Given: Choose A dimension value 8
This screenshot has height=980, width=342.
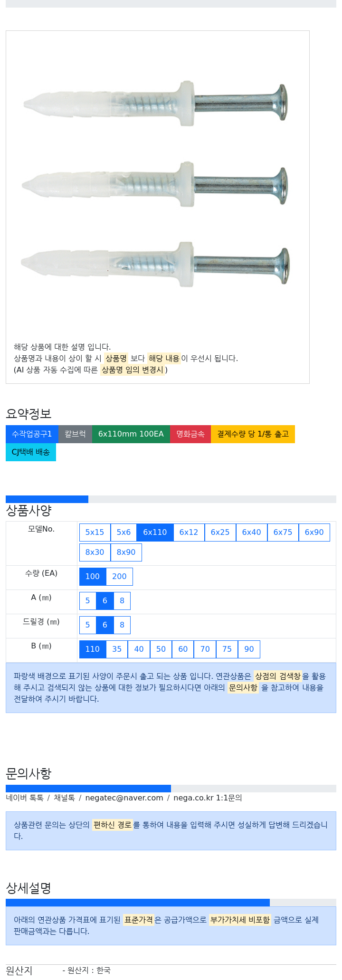Looking at the screenshot, I should coord(122,601).
